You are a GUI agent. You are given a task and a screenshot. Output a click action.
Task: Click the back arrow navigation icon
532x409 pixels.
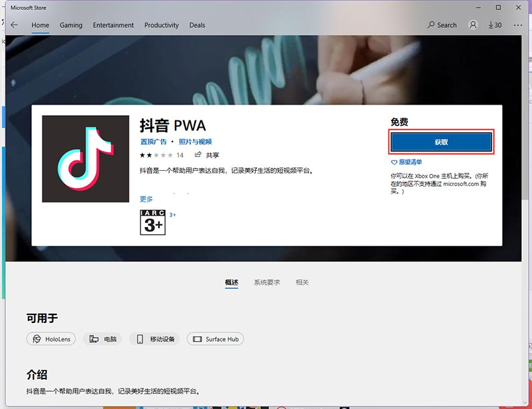pos(13,24)
